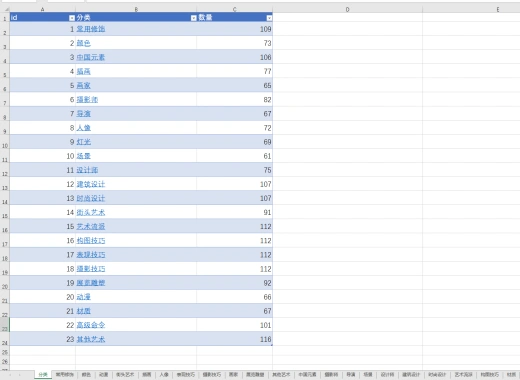Click the table resize handle at bottom-right corner
This screenshot has height=380, width=520.
coord(272,345)
